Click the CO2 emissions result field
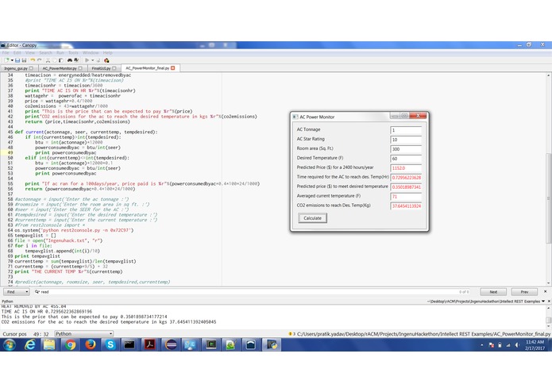The image size is (552, 392). 406,206
